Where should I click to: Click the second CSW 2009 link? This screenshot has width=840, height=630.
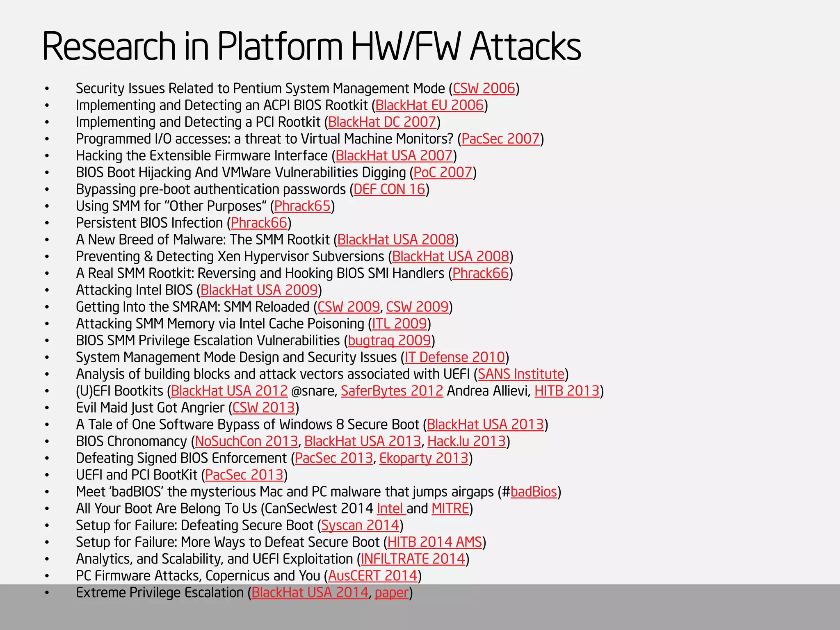(417, 307)
